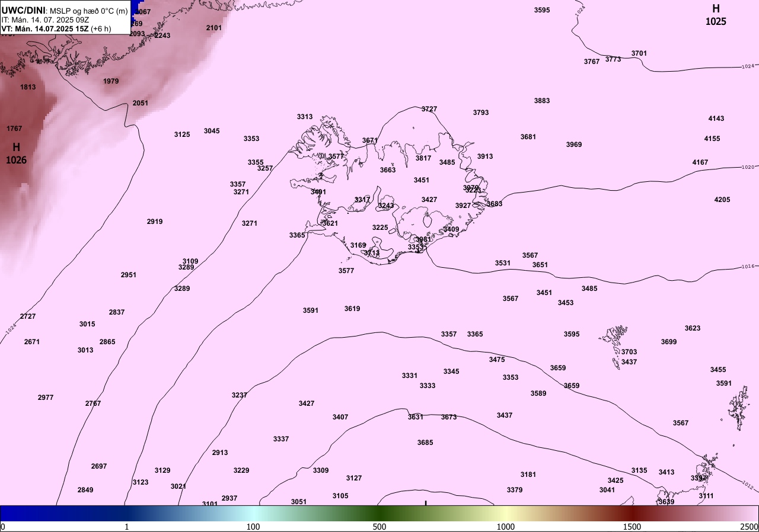Click the height value 3883

pos(542,101)
